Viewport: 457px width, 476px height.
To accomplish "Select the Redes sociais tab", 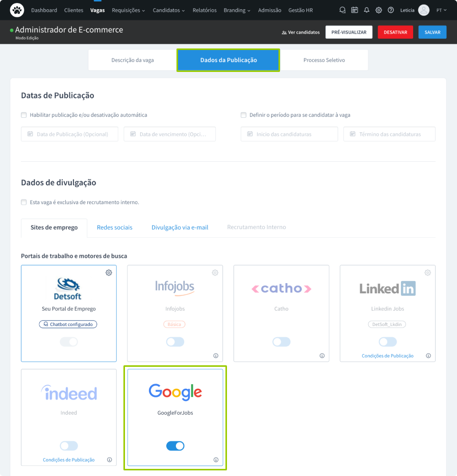I will [115, 228].
